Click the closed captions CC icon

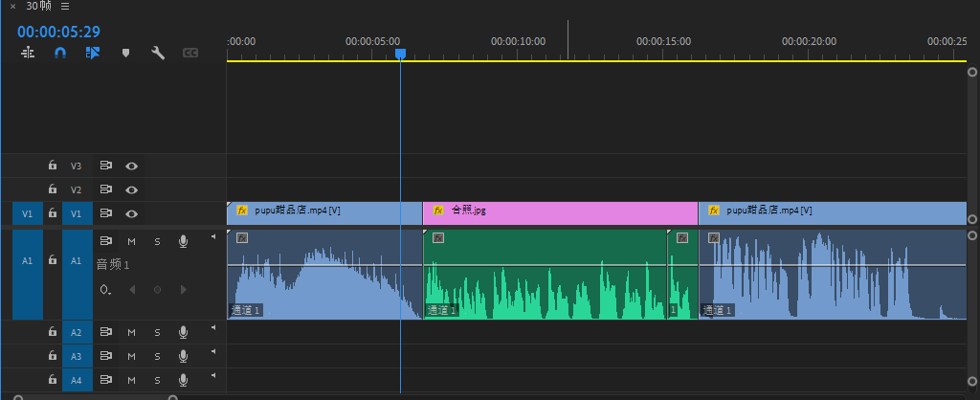coord(190,54)
